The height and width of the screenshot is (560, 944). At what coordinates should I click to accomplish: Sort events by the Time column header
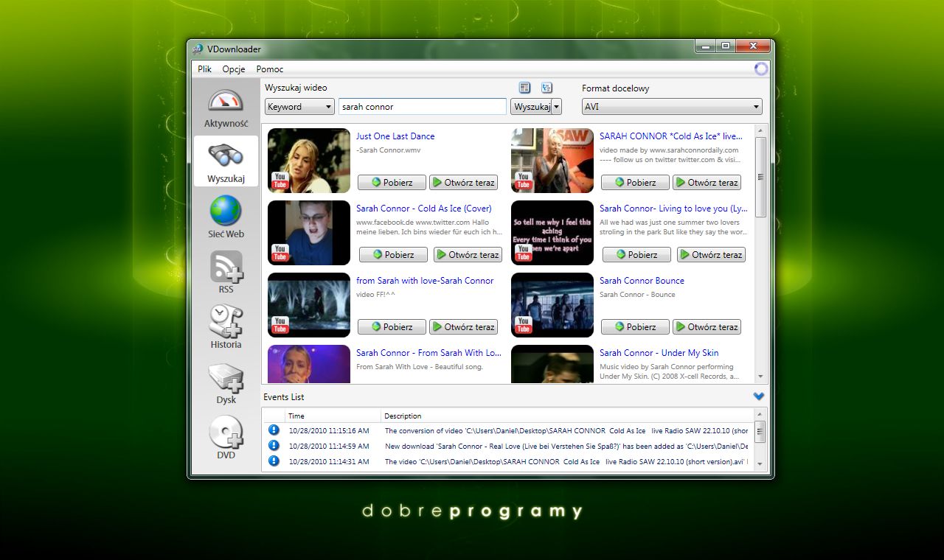click(x=333, y=416)
